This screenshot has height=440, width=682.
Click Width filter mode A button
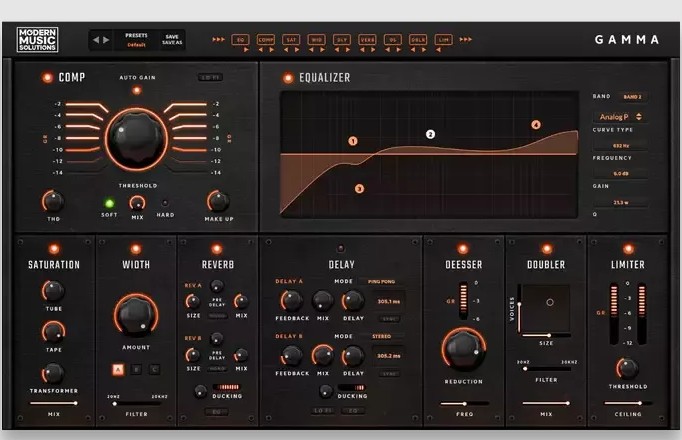coord(117,371)
